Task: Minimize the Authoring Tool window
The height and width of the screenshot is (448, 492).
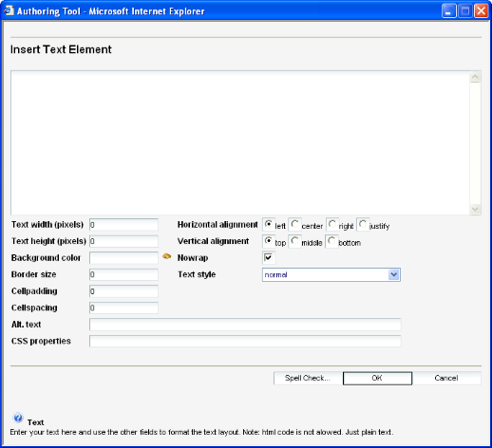Action: [x=448, y=11]
